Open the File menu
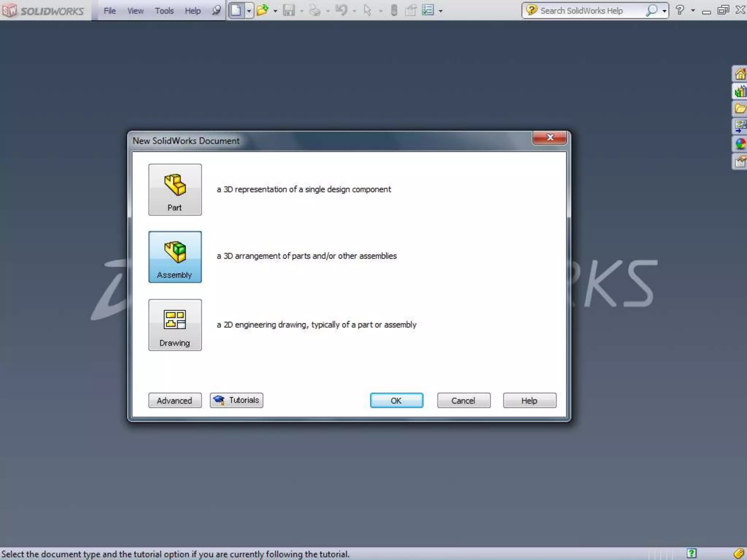747x560 pixels. click(109, 11)
